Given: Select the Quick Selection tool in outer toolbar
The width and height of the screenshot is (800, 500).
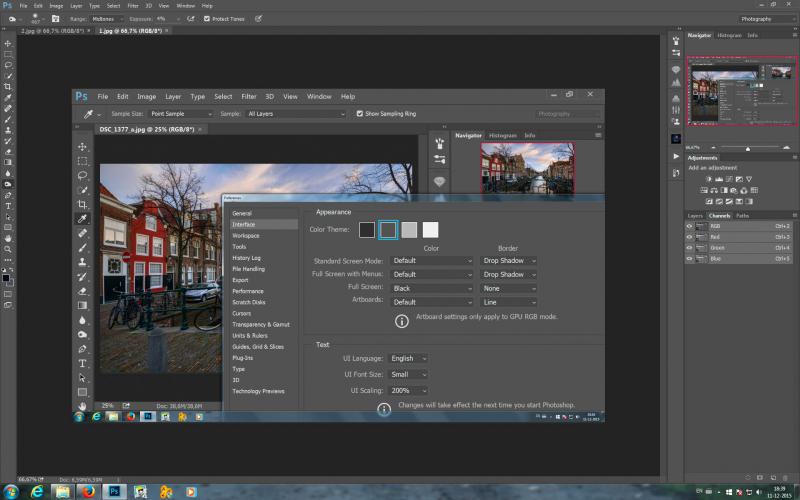Looking at the screenshot, I should pos(8,76).
